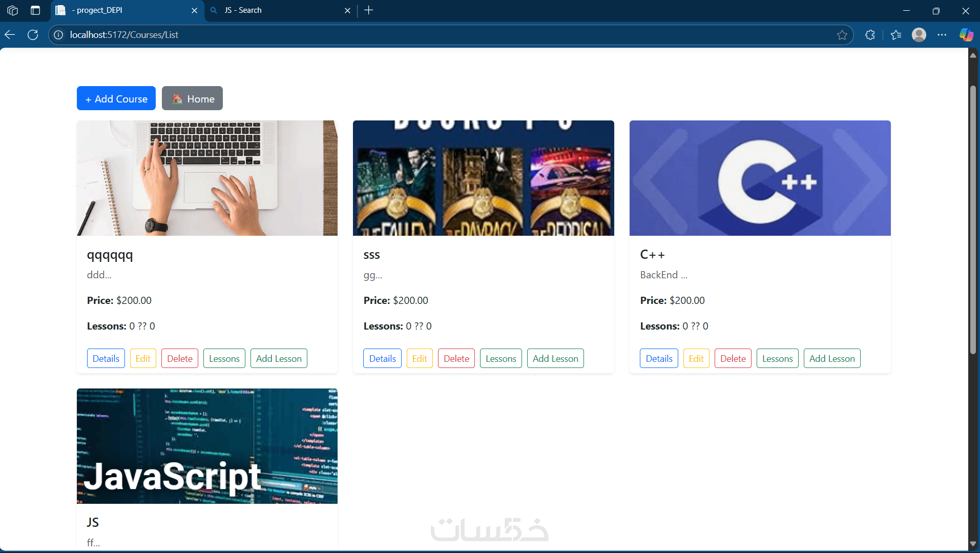Delete the qqqqqq course
The height and width of the screenshot is (553, 980).
[180, 358]
